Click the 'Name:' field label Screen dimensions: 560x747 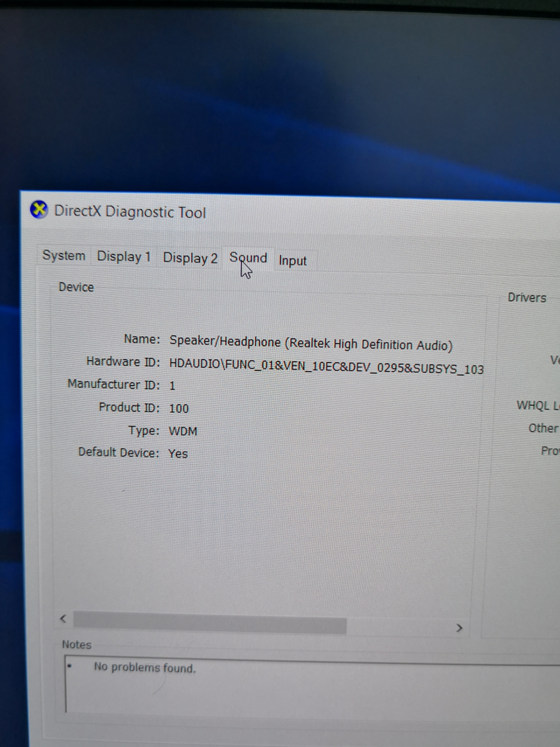pos(142,339)
